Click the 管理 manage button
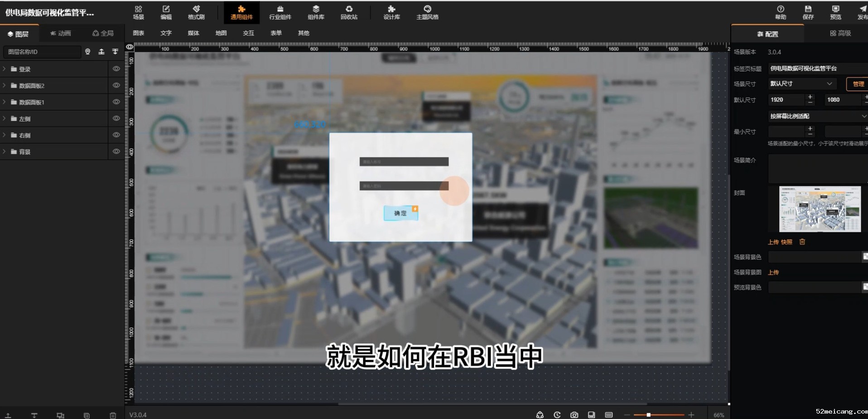 [858, 84]
